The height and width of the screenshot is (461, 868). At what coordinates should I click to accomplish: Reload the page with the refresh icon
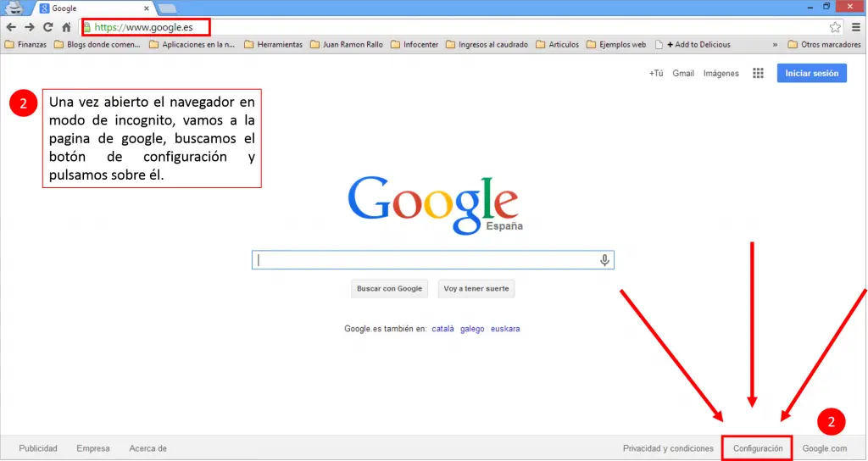[x=48, y=27]
